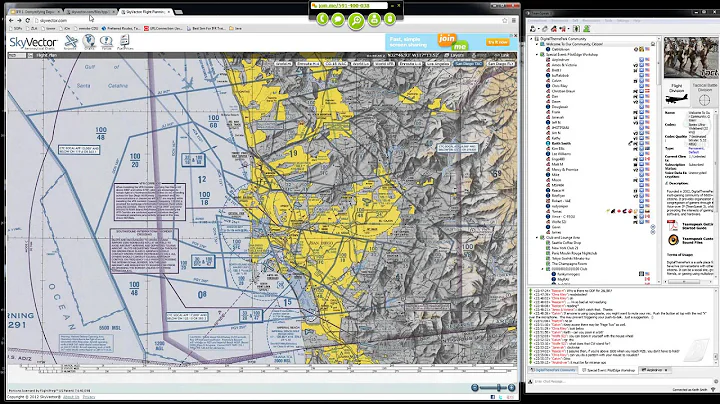The height and width of the screenshot is (404, 720).
Task: Select user Keith Smith in channel tree
Action: (x=561, y=143)
